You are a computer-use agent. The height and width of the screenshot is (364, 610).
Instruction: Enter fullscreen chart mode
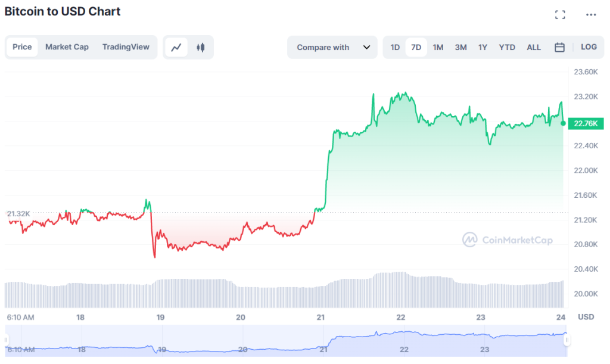coord(560,14)
